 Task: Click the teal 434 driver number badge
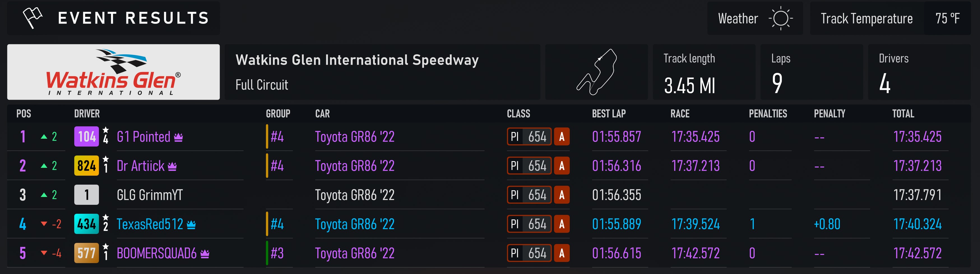pyautogui.click(x=86, y=224)
